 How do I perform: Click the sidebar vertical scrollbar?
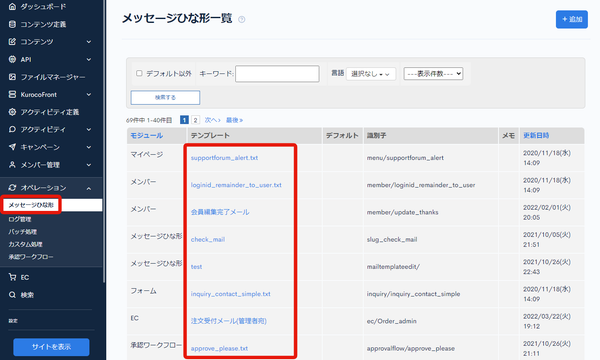point(104,142)
